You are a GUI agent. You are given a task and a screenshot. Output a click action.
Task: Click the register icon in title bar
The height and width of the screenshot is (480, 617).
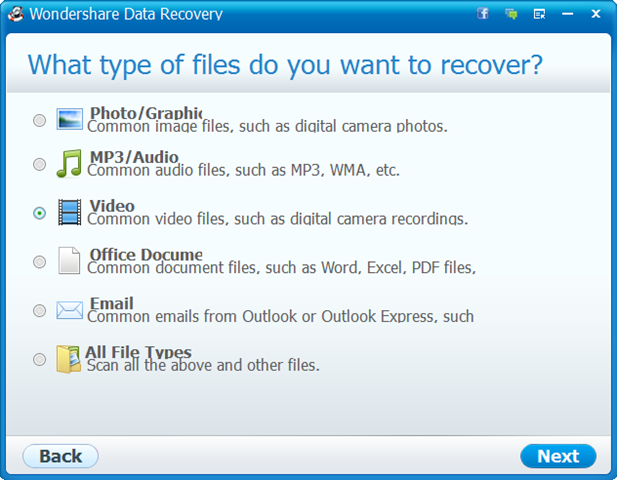539,14
